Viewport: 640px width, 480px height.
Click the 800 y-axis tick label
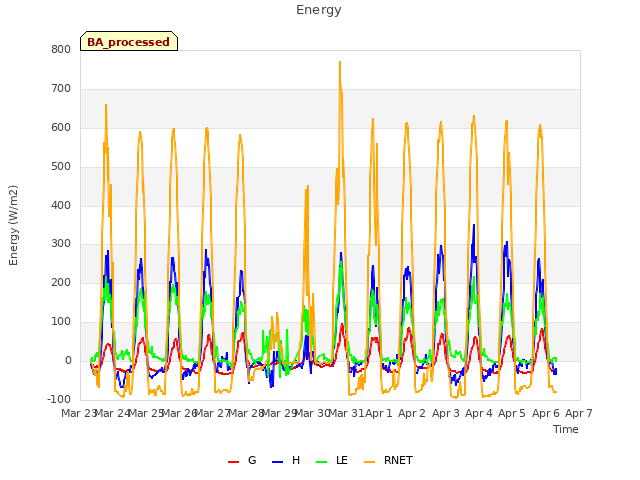pyautogui.click(x=61, y=49)
